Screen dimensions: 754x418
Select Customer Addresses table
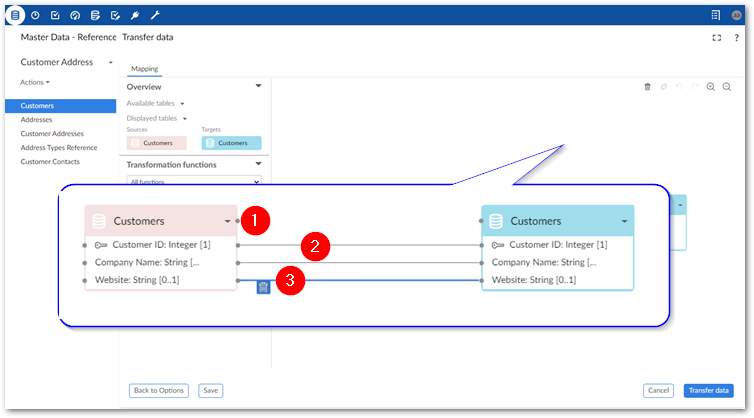pyautogui.click(x=52, y=134)
